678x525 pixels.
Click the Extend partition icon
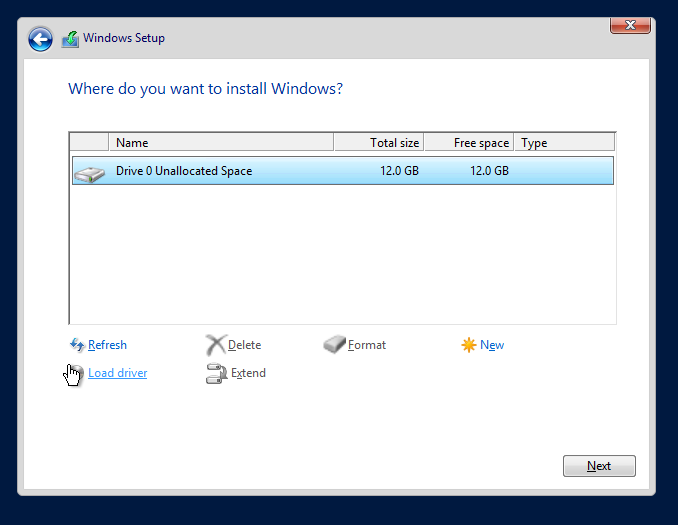[x=215, y=373]
